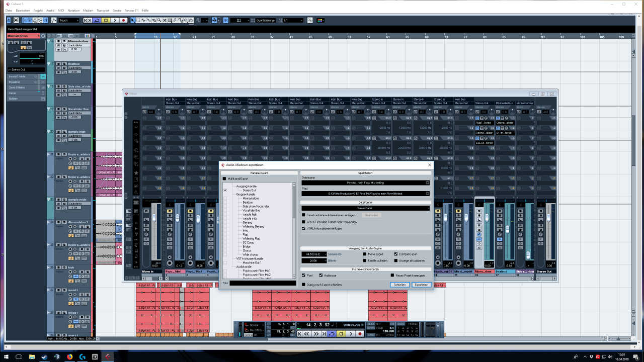Select the Glue tool

148,20
